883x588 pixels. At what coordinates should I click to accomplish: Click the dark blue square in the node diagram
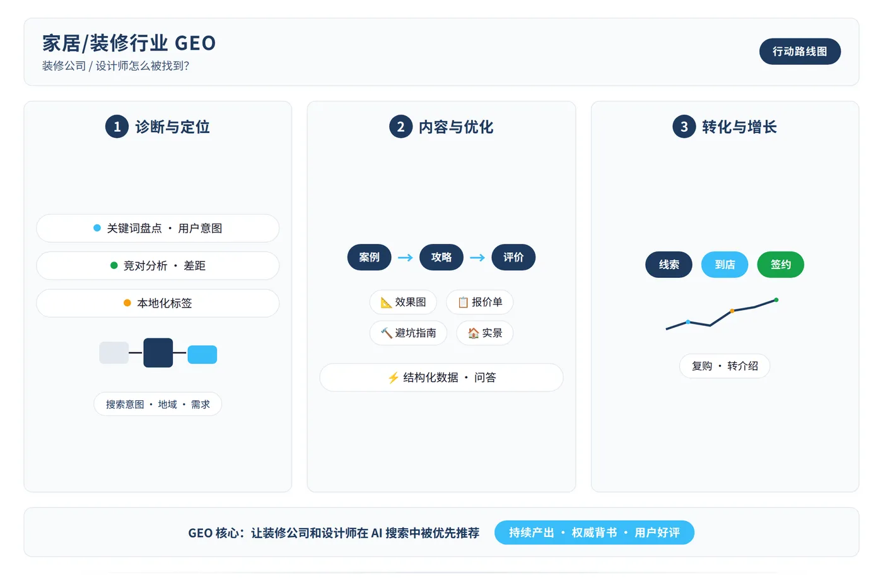[x=158, y=353]
